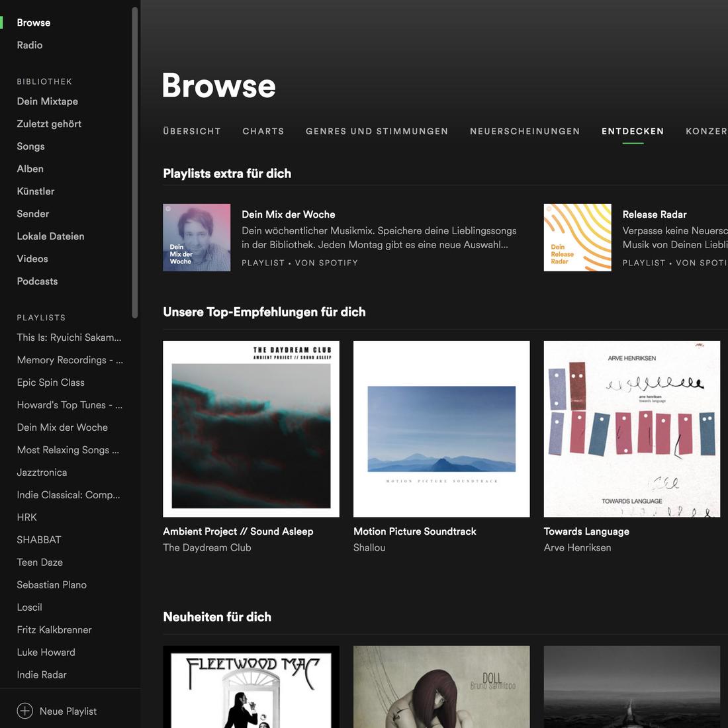Open playlist Teen Daze
728x728 pixels.
(40, 563)
